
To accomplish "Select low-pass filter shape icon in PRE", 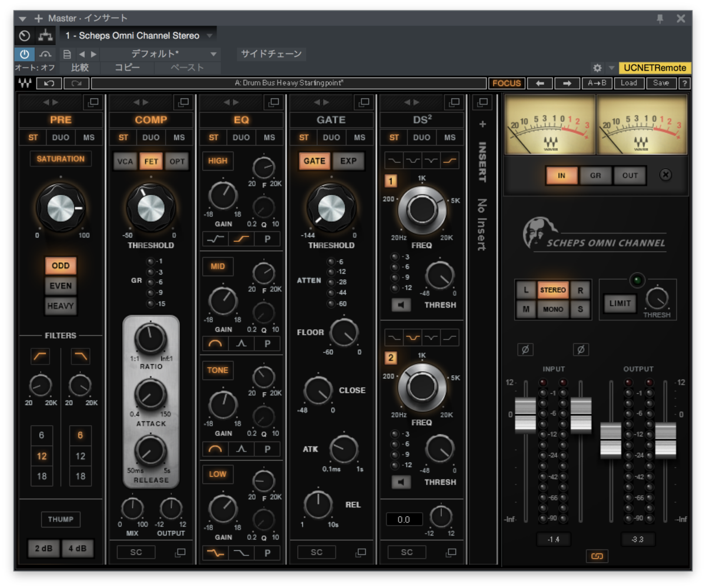I will (x=81, y=356).
